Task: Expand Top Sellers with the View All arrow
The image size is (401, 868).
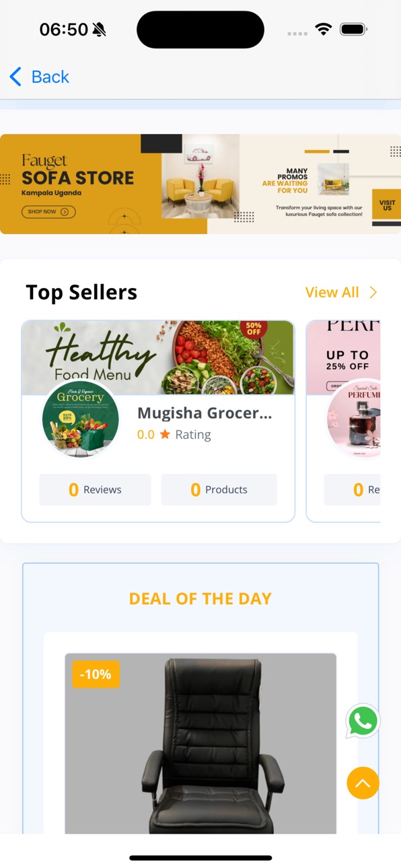Action: [x=373, y=292]
